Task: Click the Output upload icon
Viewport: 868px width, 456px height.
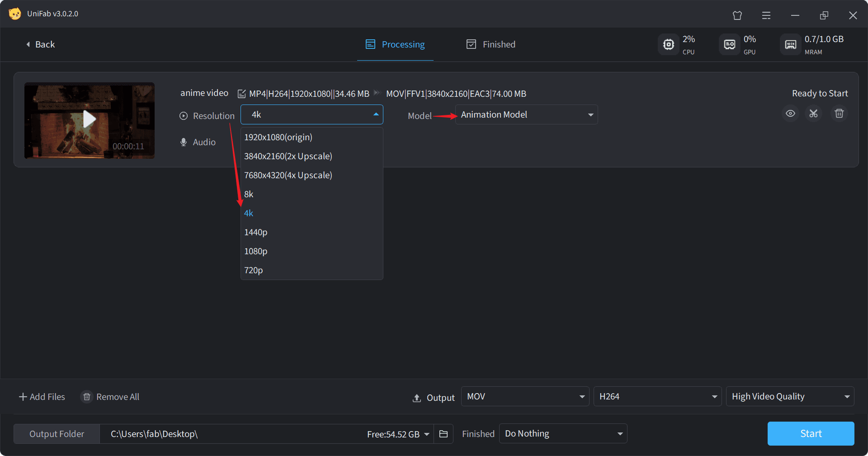Action: 417,398
